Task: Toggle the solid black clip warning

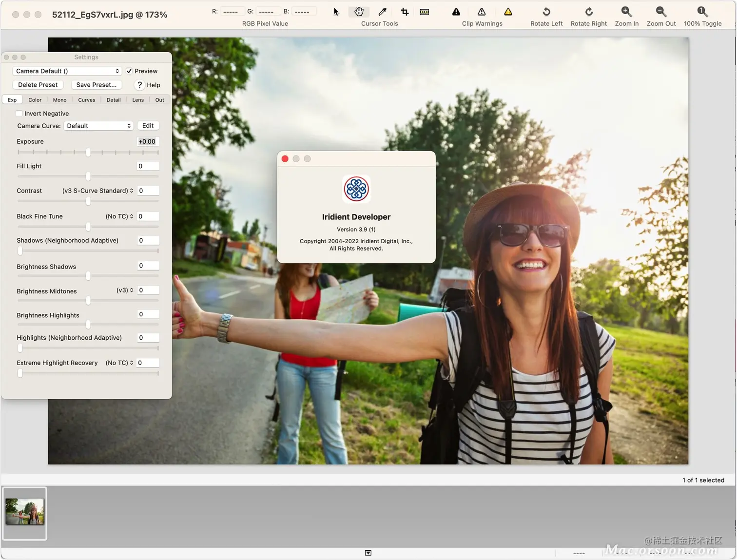Action: pos(456,12)
